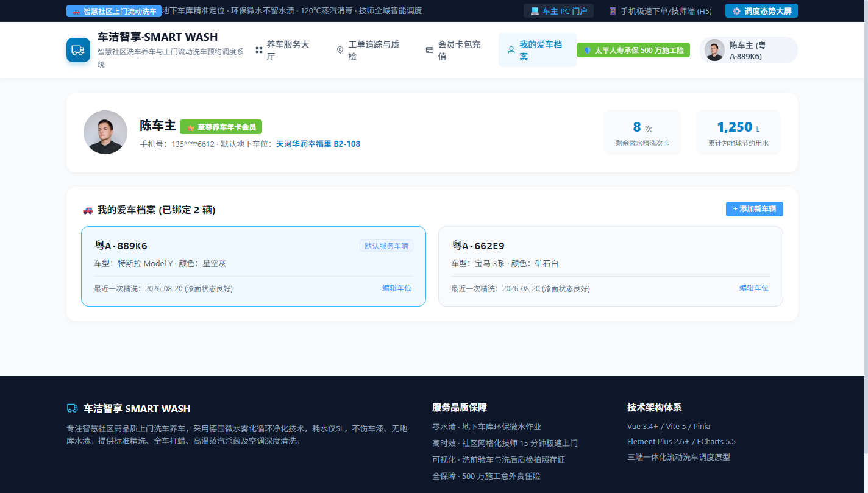Click the 默认服务车辆 tag

coord(386,246)
